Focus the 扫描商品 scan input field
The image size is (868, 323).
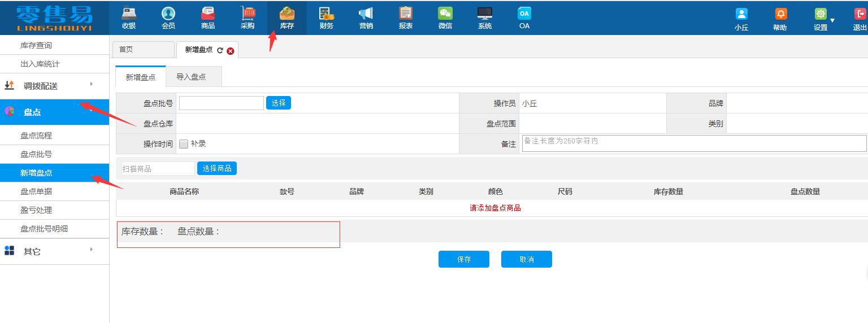point(158,169)
